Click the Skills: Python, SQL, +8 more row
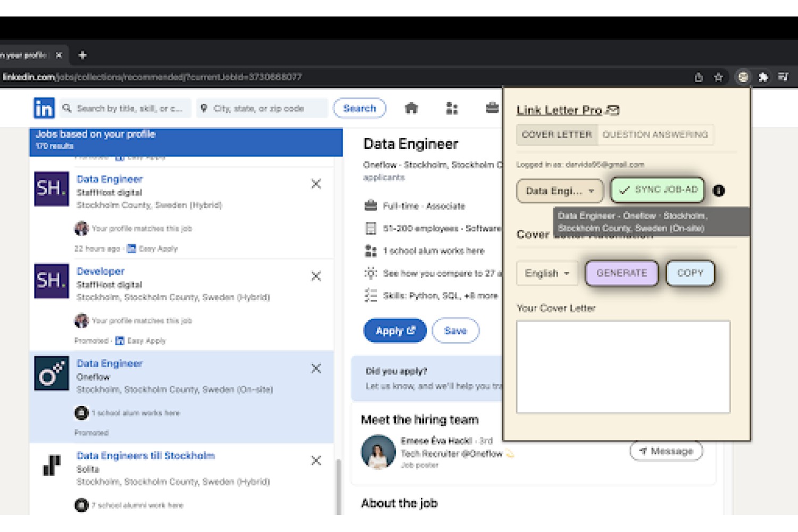Viewport: 798px width, 532px height. pyautogui.click(x=431, y=296)
